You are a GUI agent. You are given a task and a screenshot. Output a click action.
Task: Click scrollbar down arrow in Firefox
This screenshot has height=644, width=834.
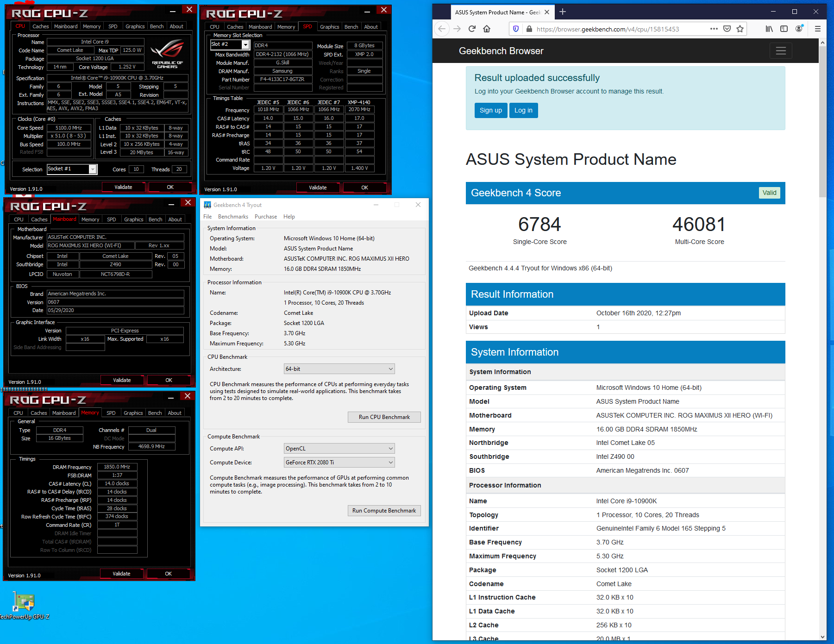point(822,637)
